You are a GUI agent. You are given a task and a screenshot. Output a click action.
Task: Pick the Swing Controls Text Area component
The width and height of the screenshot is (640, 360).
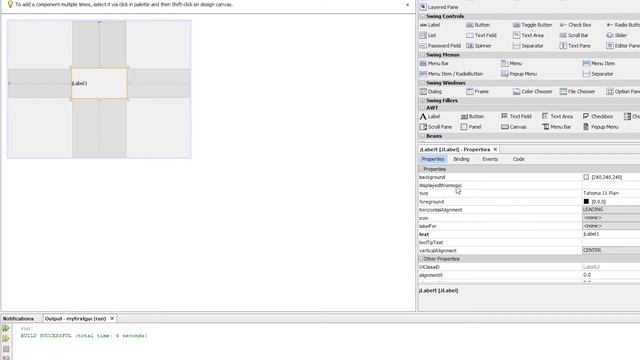(x=528, y=36)
